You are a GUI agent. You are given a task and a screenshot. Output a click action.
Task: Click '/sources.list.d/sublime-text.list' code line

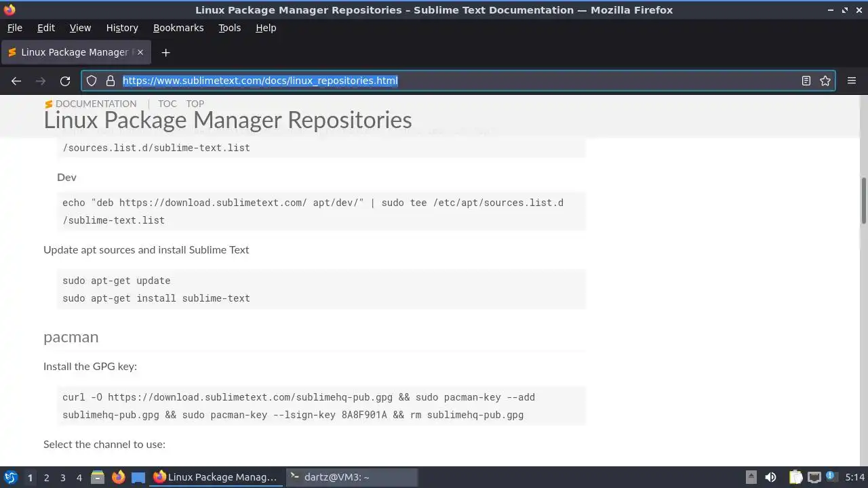pyautogui.click(x=156, y=148)
